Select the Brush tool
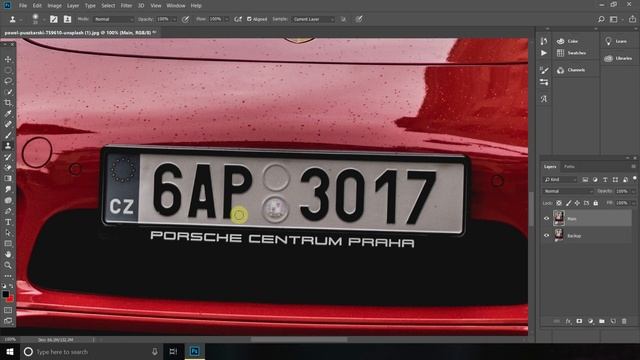Image resolution: width=640 pixels, height=360 pixels. pyautogui.click(x=8, y=135)
